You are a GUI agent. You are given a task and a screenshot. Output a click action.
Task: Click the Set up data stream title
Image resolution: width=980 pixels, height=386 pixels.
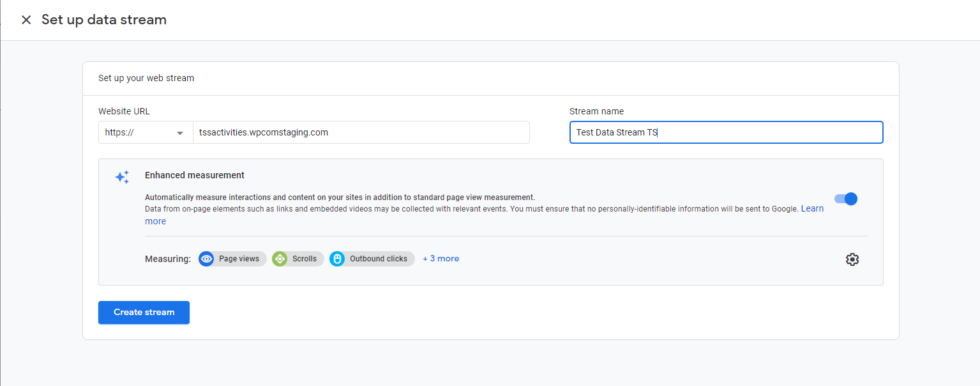click(x=104, y=20)
